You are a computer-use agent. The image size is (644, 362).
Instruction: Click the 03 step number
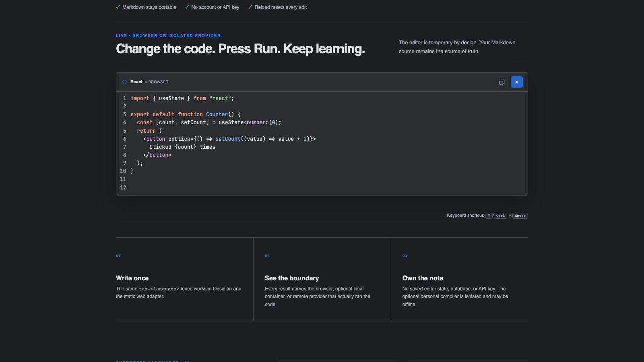tap(405, 256)
